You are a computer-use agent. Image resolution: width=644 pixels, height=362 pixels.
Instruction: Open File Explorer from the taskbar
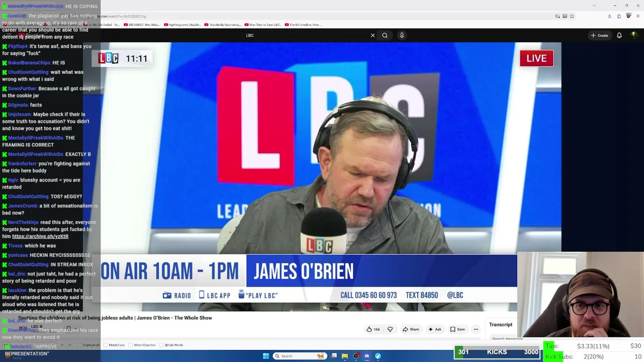click(345, 356)
